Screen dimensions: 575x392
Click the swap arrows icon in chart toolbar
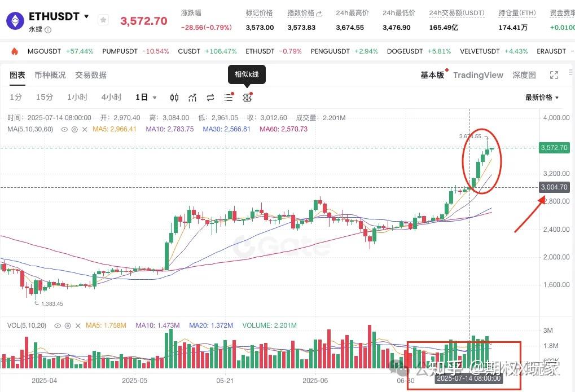(x=210, y=98)
